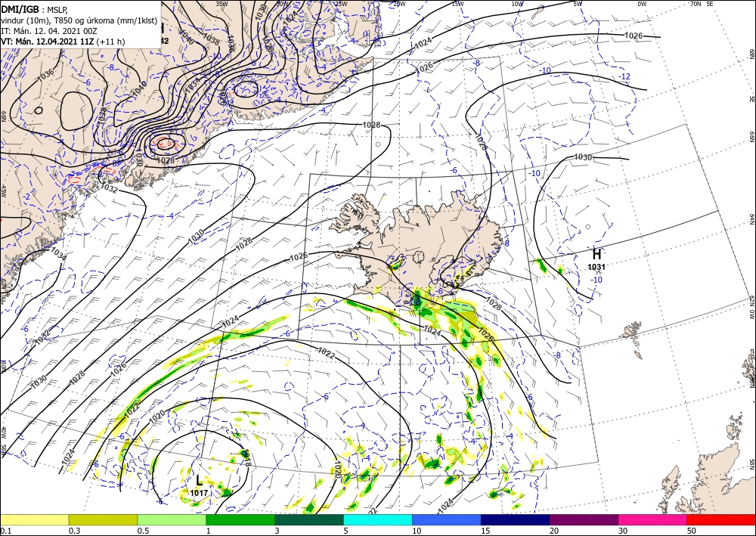Viewport: 756px width, 536px height.
Task: Click the 1017 pressure value under L
Action: pos(199,493)
